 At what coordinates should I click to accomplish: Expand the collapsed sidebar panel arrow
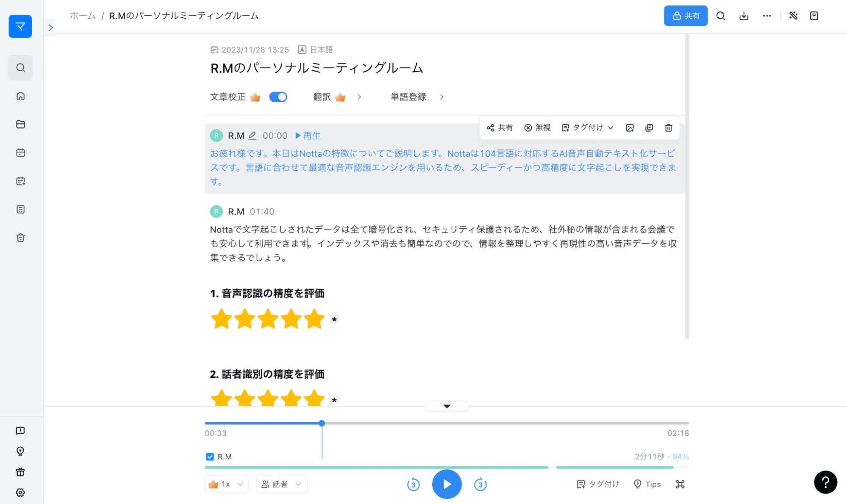pyautogui.click(x=50, y=28)
